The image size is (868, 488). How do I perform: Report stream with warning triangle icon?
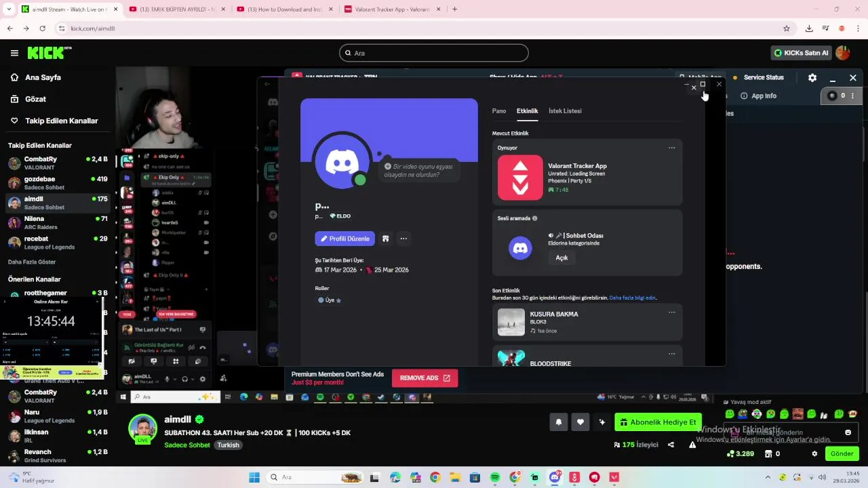tap(692, 445)
